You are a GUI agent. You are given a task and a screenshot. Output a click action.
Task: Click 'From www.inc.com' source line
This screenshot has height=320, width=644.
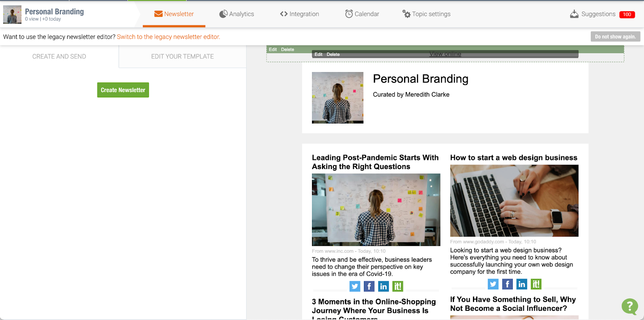point(349,251)
